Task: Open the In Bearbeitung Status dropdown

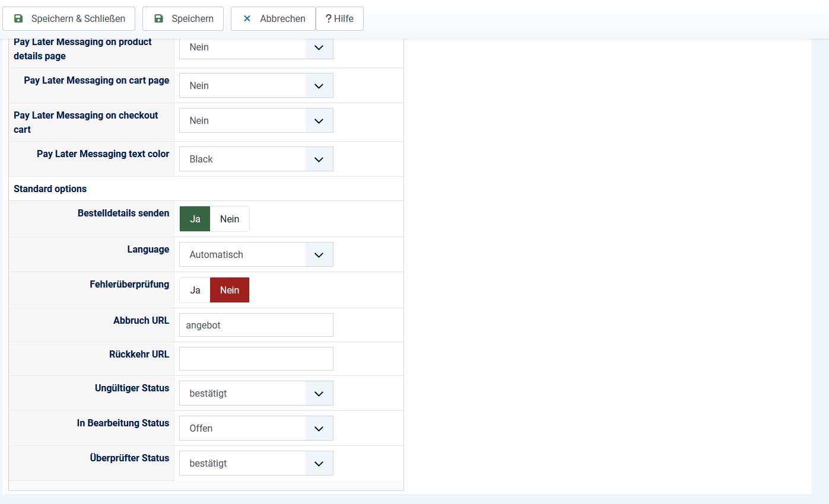Action: tap(256, 428)
